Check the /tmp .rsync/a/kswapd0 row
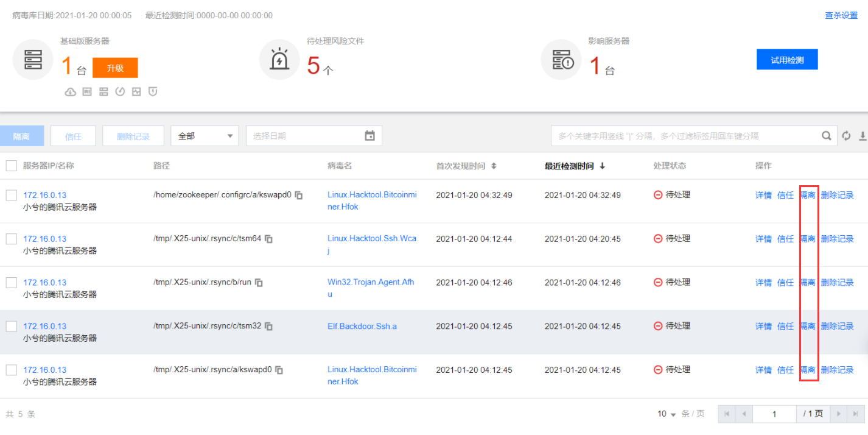 coord(11,370)
